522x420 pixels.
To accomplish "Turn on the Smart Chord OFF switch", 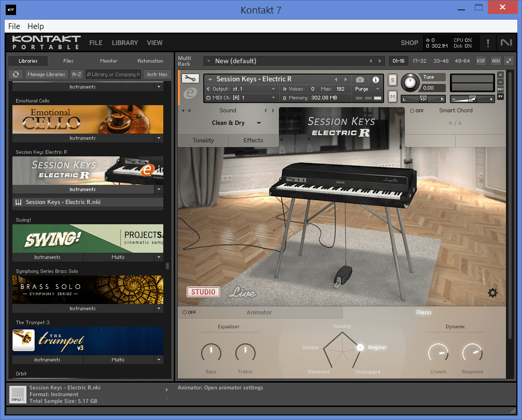I will 417,111.
